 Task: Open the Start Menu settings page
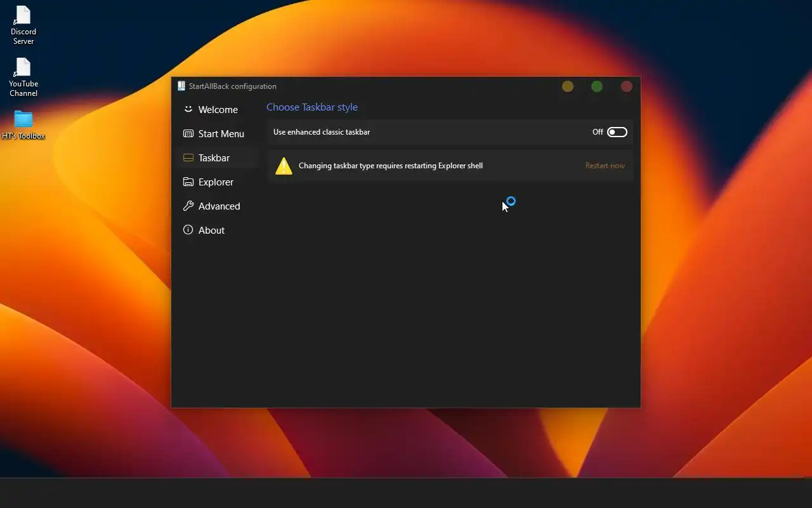coord(218,133)
